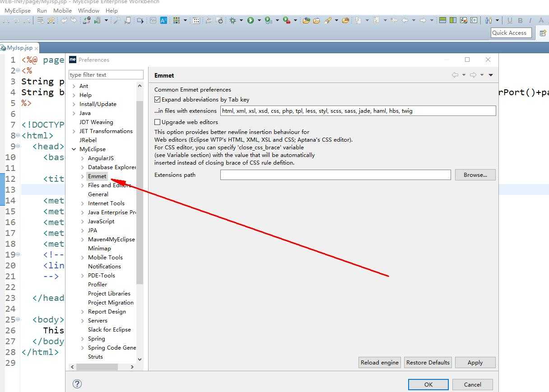Open the Help menu in menu bar

pos(112,10)
